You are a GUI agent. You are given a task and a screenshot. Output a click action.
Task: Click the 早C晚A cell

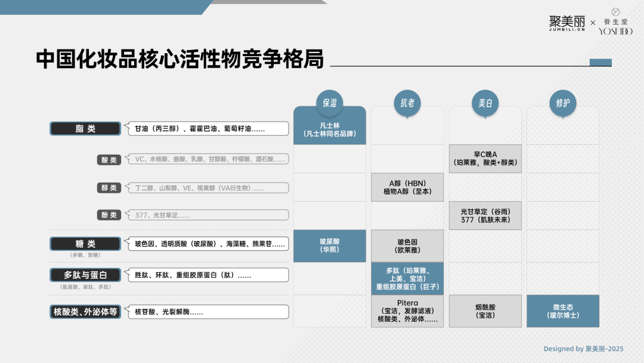click(485, 159)
